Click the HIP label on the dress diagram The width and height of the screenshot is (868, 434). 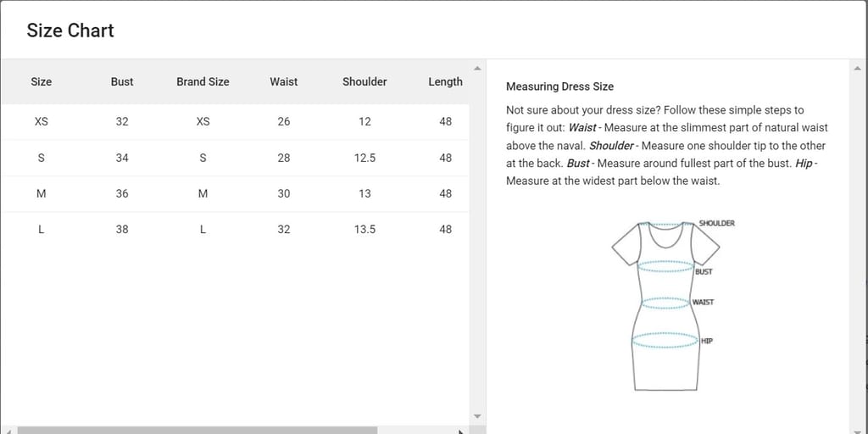707,341
